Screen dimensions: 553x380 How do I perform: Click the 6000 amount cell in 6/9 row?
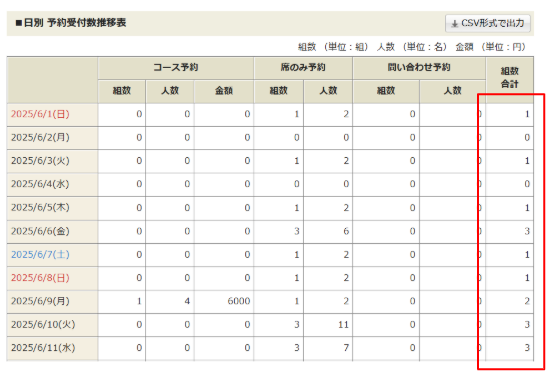[x=239, y=301]
